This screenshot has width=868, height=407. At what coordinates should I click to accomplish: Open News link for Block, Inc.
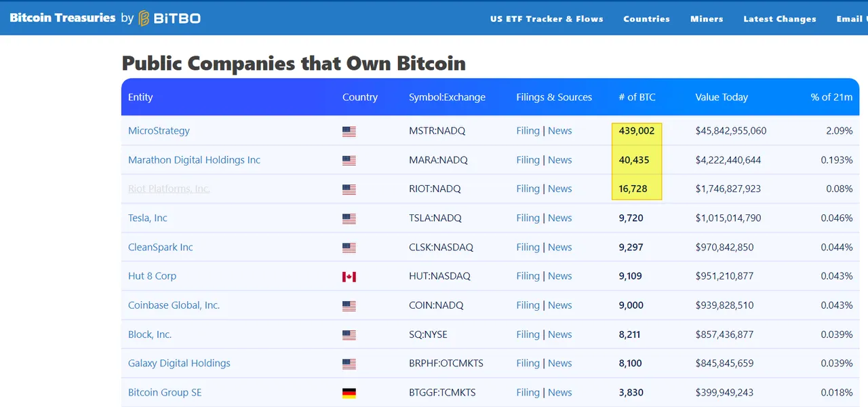(559, 334)
